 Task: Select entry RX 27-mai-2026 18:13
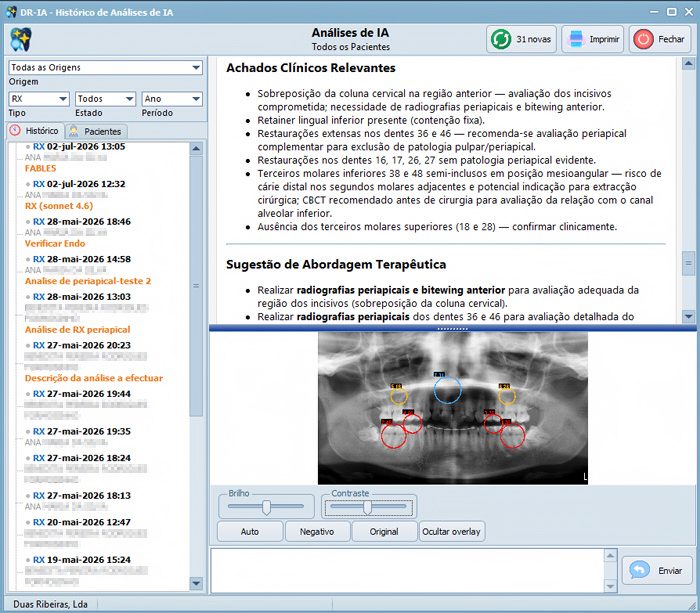pos(82,496)
